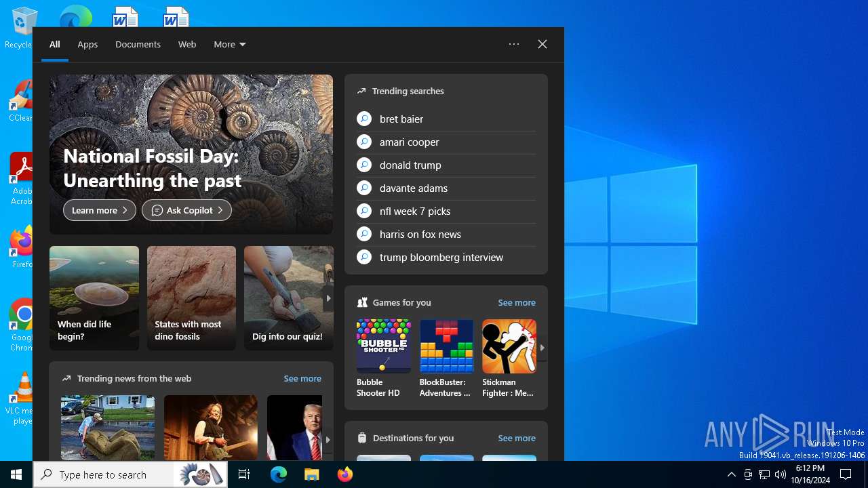Search trending topic trump bloomberg interview
Viewport: 868px width, 488px height.
441,257
